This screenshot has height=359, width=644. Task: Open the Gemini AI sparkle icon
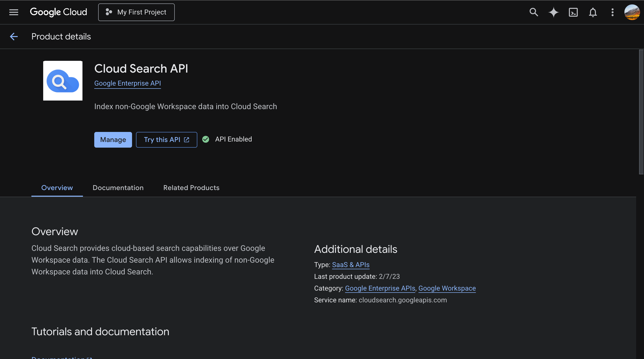pyautogui.click(x=553, y=12)
